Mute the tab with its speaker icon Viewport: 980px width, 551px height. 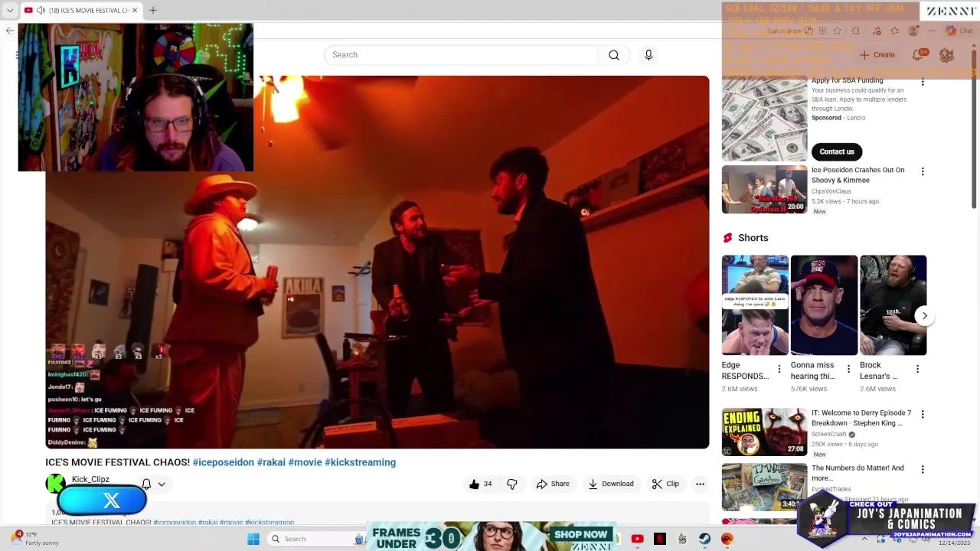[x=40, y=10]
